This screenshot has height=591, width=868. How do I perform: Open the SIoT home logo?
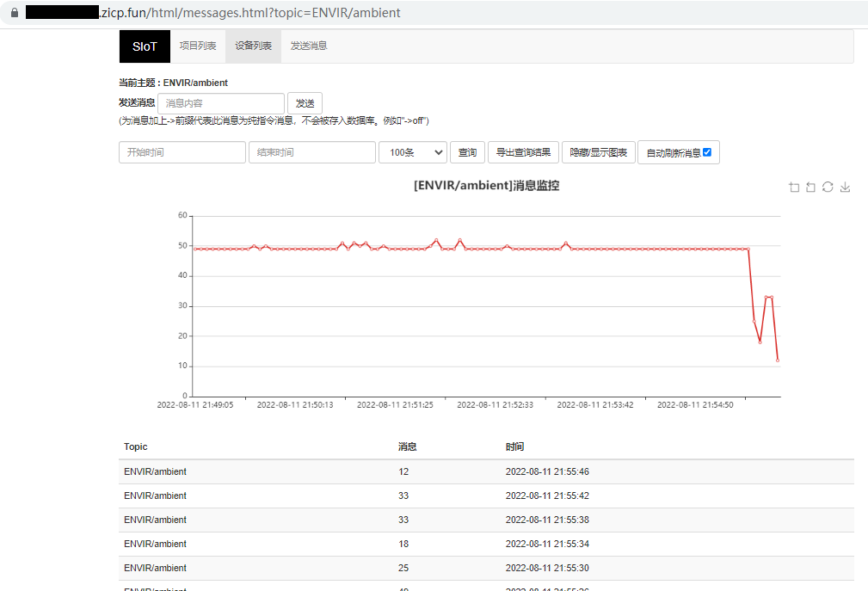coord(145,46)
